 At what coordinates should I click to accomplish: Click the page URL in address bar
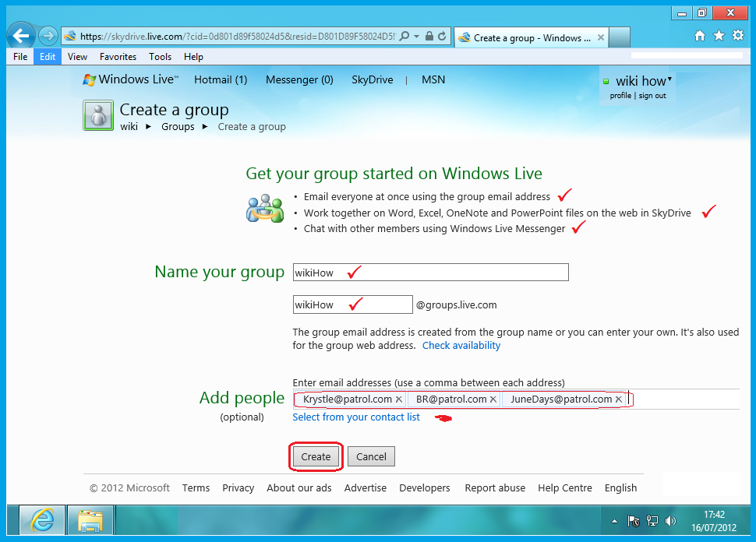[x=237, y=36]
